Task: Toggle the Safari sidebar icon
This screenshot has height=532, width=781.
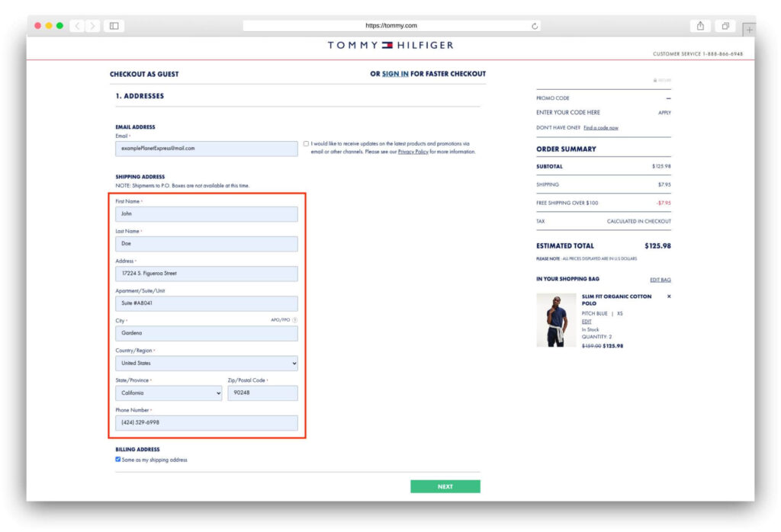Action: pyautogui.click(x=114, y=26)
